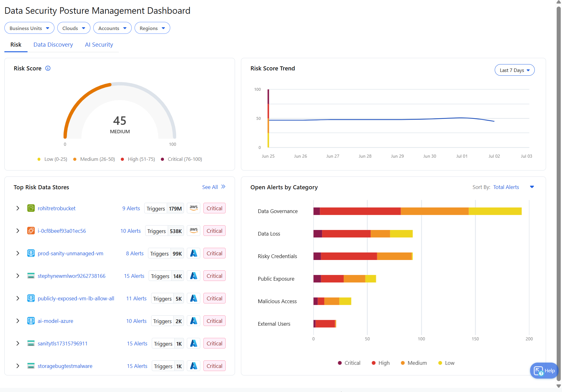This screenshot has height=392, width=562.
Task: Click the Malicious Access category label
Action: pos(277,301)
